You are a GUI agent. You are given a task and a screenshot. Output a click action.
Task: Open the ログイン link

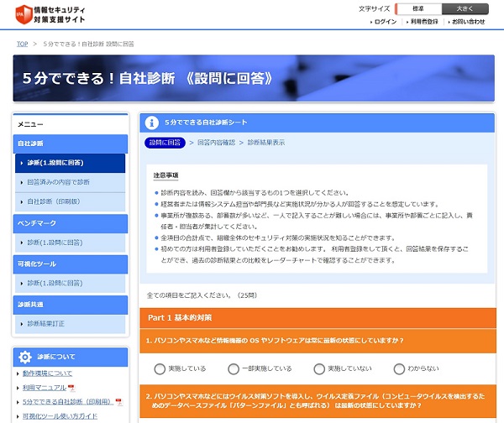click(385, 22)
